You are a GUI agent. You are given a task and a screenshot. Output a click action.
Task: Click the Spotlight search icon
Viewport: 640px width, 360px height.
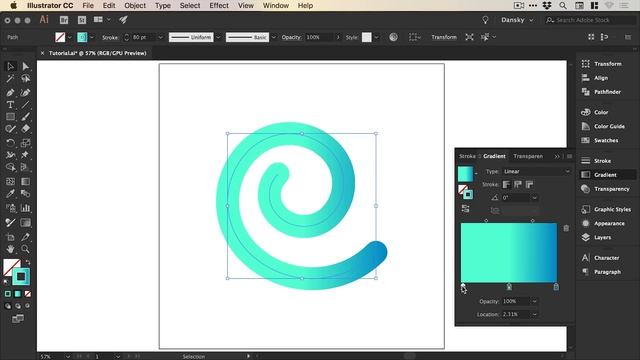(563, 5)
